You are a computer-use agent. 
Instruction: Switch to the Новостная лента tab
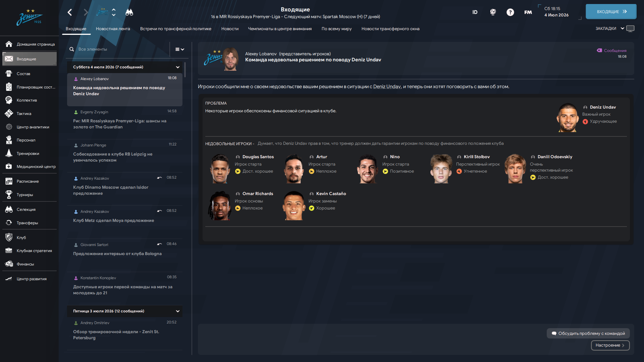[x=113, y=29]
